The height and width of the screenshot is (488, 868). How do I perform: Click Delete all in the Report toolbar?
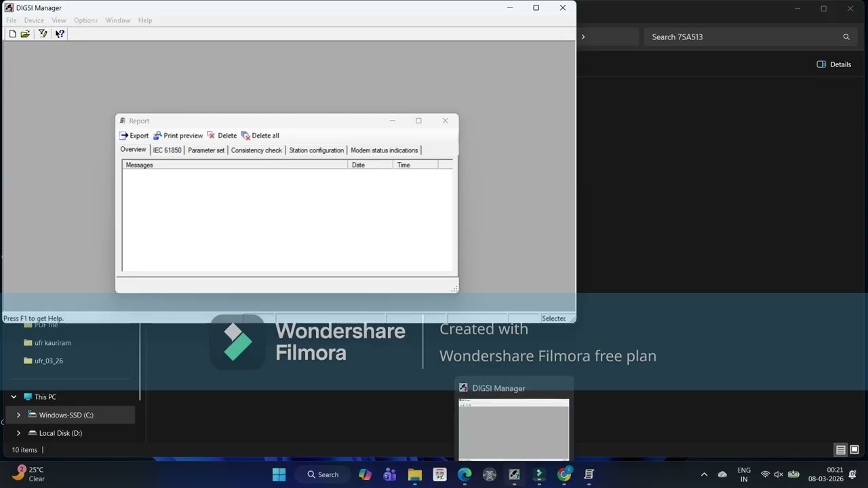point(260,136)
